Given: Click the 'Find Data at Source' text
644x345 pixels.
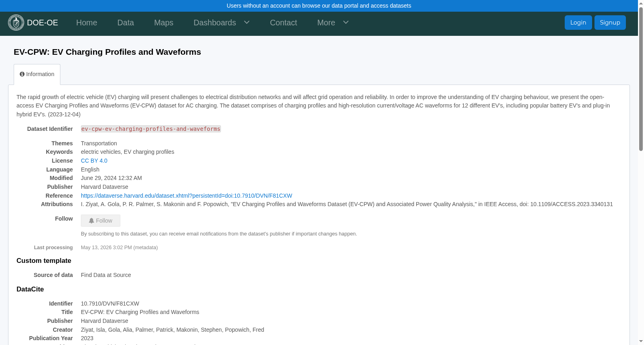Looking at the screenshot, I should 106,275.
